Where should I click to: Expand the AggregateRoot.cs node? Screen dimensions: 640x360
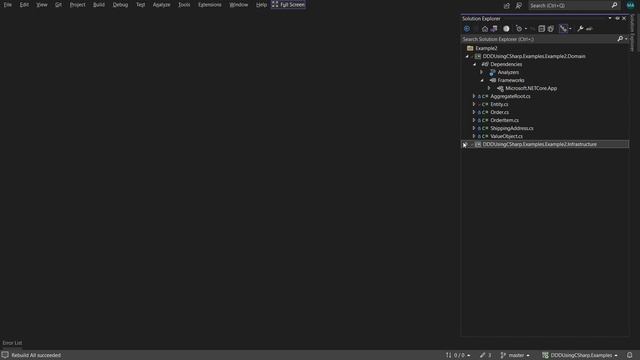474,96
